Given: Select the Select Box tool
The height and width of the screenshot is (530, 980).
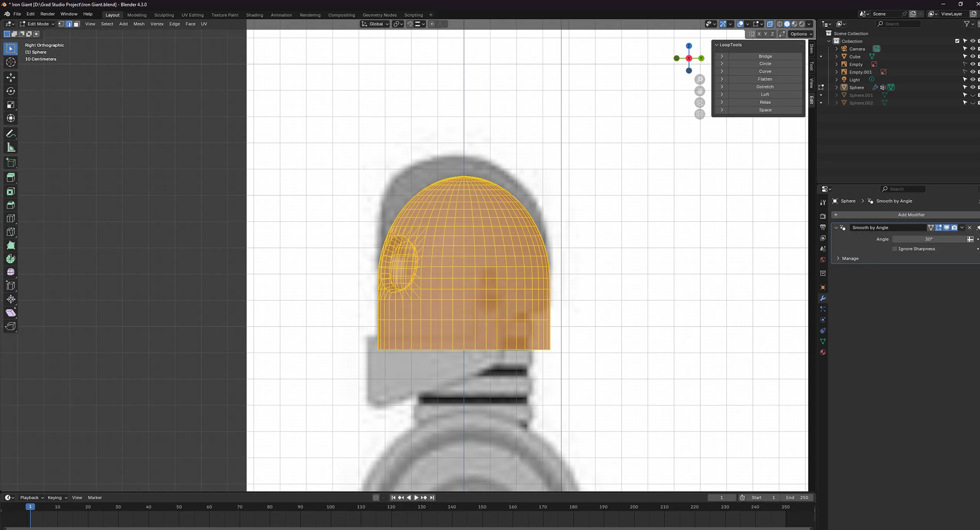Looking at the screenshot, I should click(11, 48).
